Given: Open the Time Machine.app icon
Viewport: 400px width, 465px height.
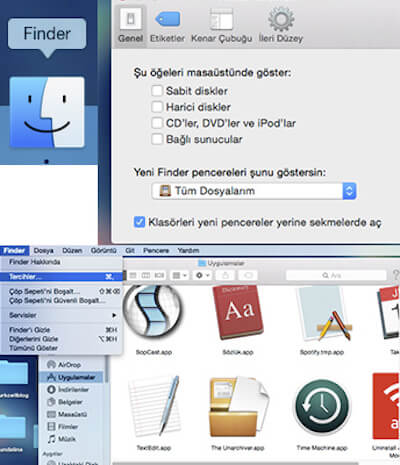Looking at the screenshot, I should (x=322, y=407).
